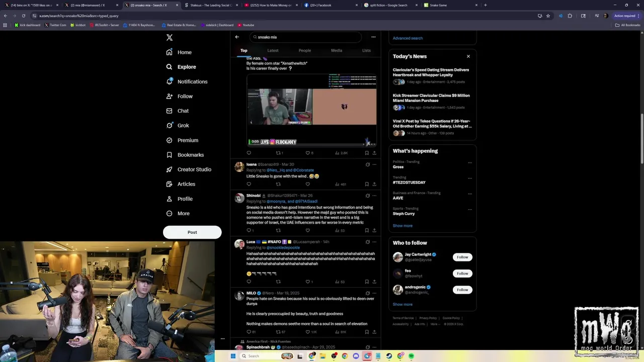Like Luca's post
The width and height of the screenshot is (644, 362).
[308, 282]
